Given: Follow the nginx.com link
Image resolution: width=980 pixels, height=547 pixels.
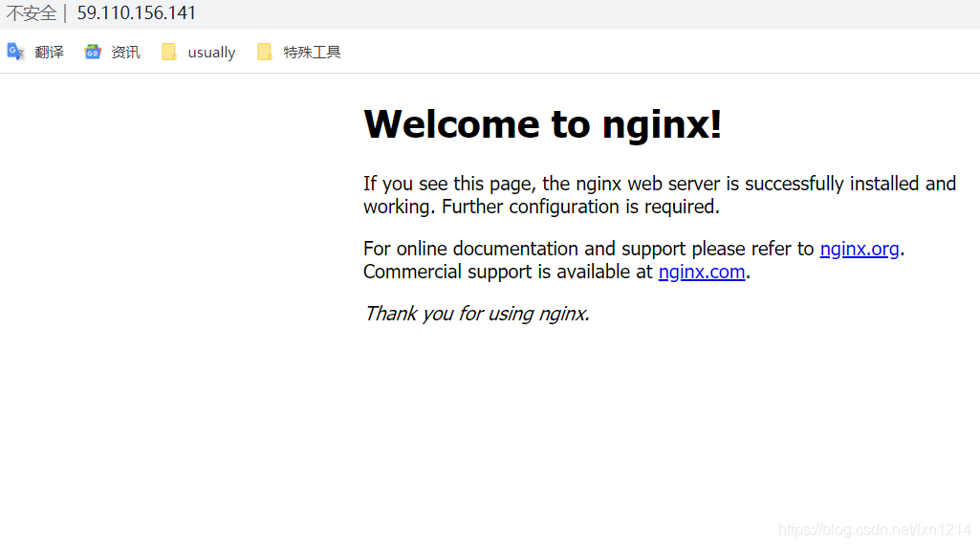Looking at the screenshot, I should tap(701, 272).
